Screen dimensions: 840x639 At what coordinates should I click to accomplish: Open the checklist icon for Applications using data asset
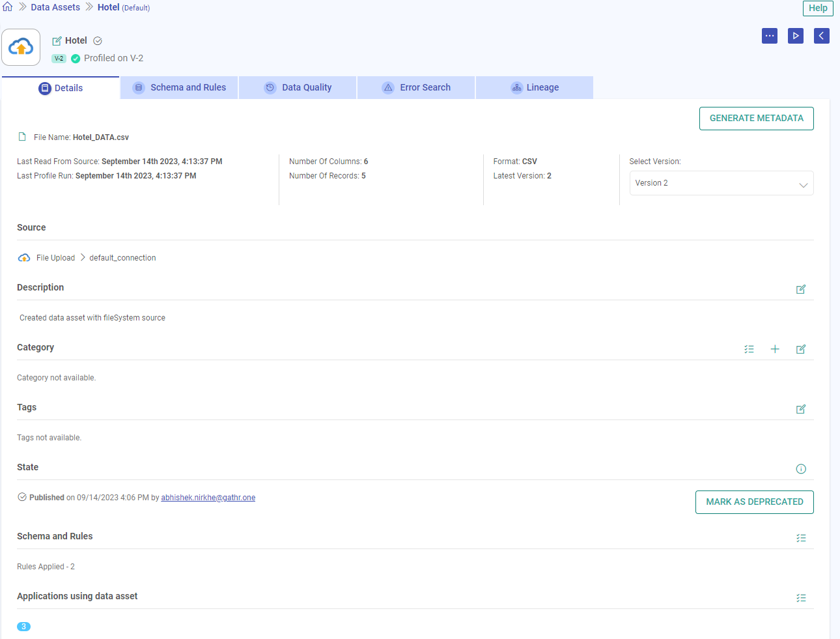click(801, 597)
